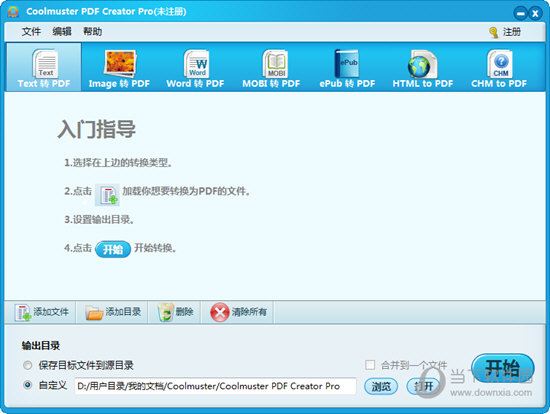This screenshot has width=550, height=414.
Task: Select the Image 转 PDF conversion type
Action: (119, 67)
